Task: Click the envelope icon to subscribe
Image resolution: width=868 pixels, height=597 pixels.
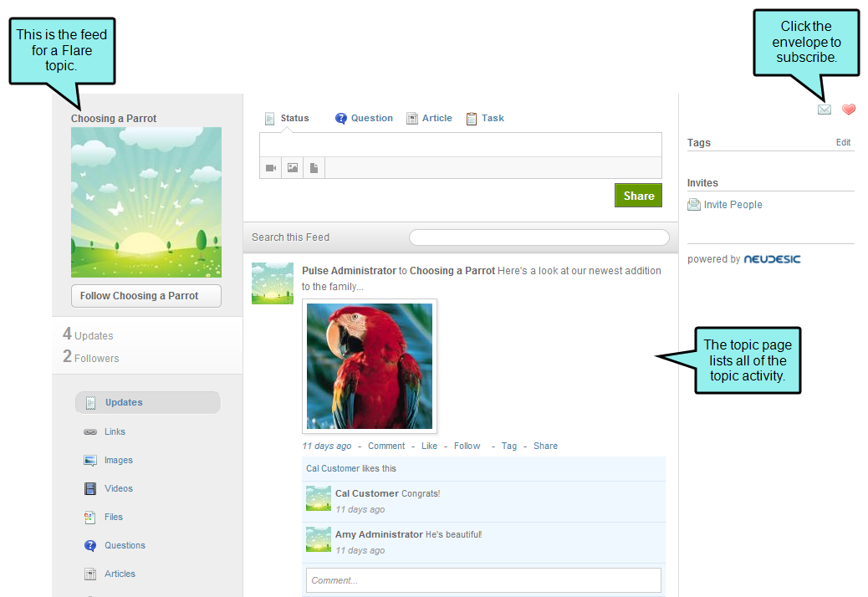Action: point(825,110)
